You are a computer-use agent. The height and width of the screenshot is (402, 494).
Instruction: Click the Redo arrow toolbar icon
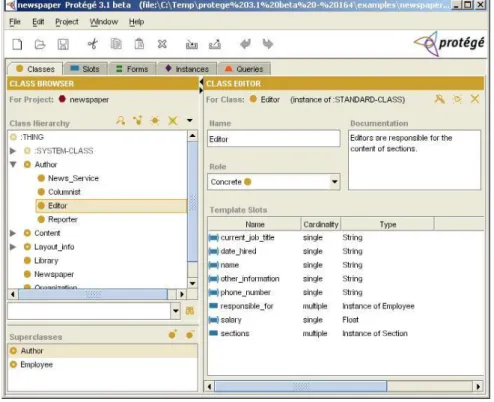268,44
